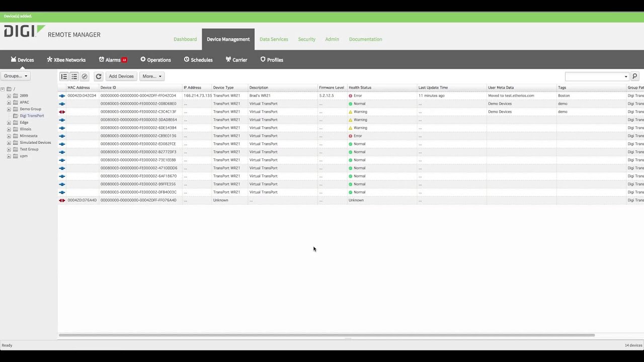Open the XBee Networks asterisk icon
Viewport: 644px width, 362px height.
click(50, 59)
